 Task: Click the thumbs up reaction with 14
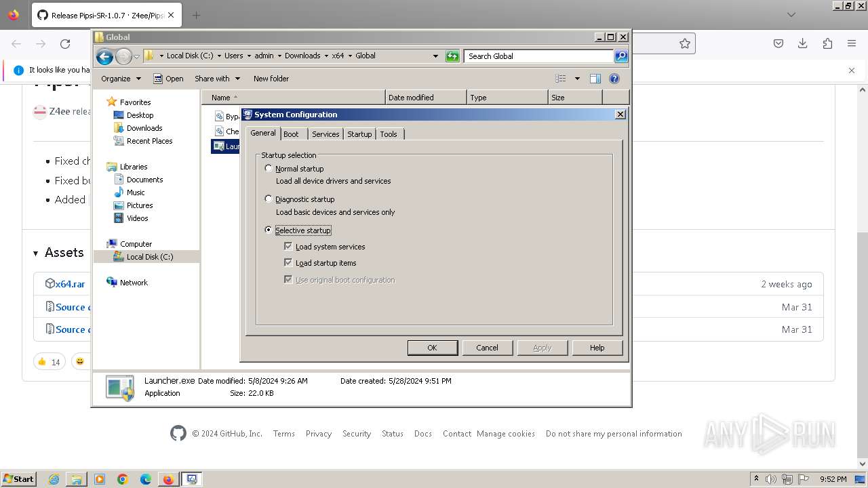pyautogui.click(x=49, y=362)
